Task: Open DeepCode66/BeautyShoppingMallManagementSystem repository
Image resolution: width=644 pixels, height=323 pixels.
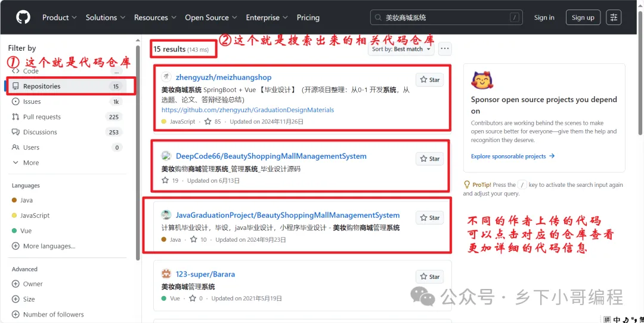Action: (271, 156)
